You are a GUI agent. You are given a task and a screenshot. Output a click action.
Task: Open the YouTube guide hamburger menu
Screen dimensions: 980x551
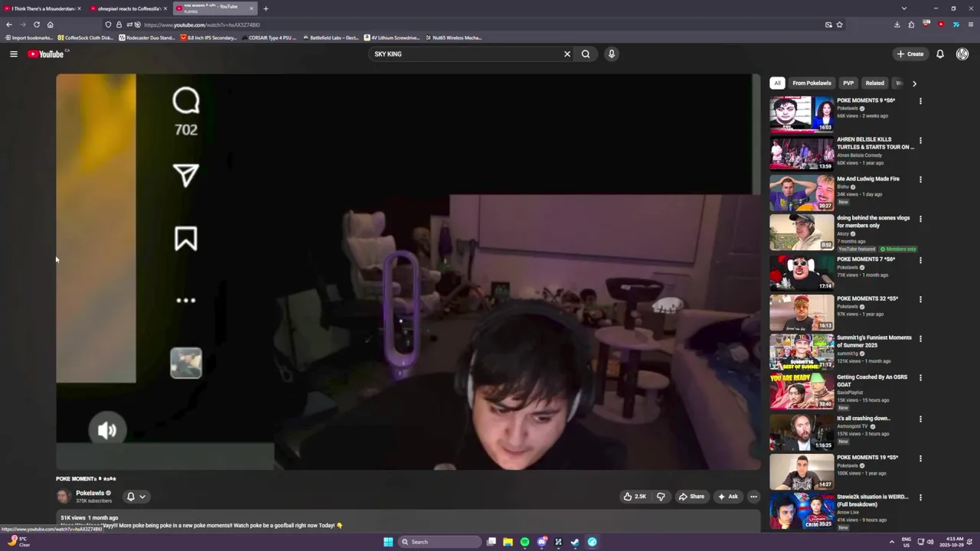click(x=13, y=54)
